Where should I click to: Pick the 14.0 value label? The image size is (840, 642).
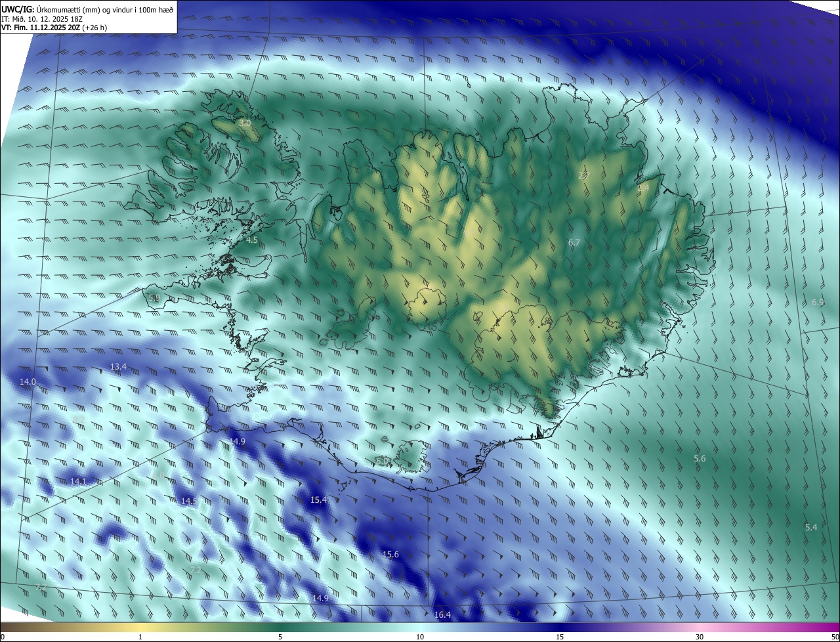click(x=28, y=381)
